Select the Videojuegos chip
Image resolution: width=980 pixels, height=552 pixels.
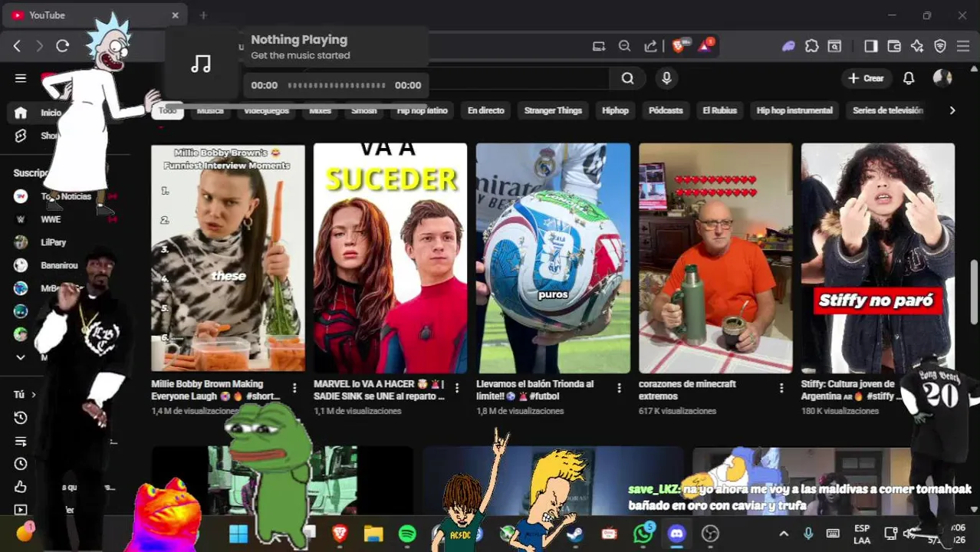[x=266, y=110]
